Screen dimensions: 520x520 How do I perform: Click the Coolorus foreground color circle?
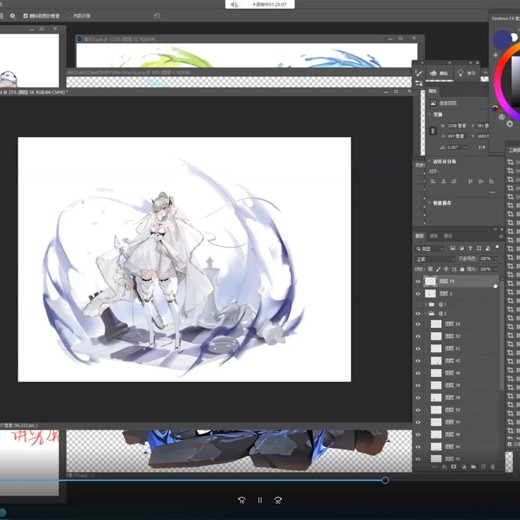502,39
